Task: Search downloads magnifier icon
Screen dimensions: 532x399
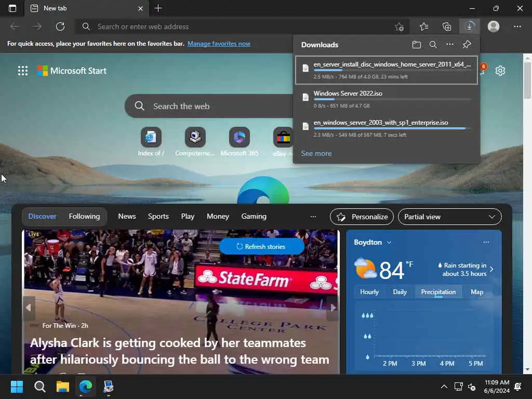Action: pyautogui.click(x=433, y=45)
